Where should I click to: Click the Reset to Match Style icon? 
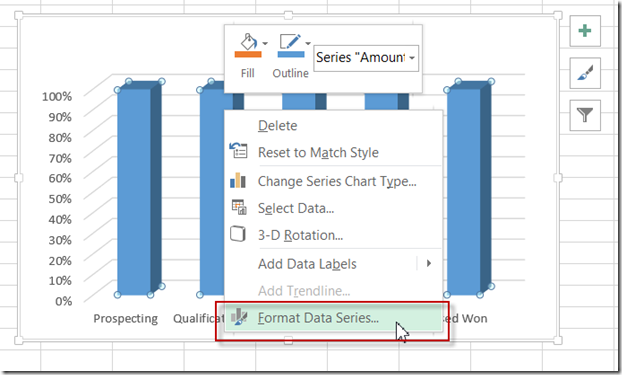tap(238, 151)
